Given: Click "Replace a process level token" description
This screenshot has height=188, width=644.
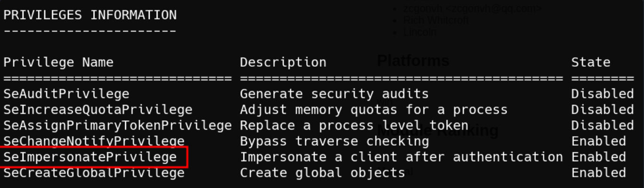Looking at the screenshot, I should pos(354,125).
